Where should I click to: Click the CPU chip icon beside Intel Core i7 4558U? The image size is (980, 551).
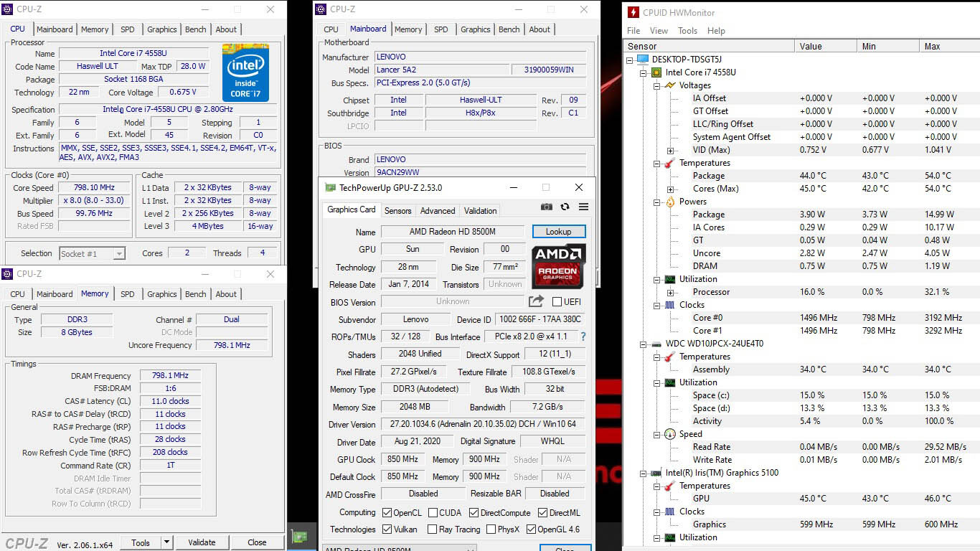pos(656,72)
